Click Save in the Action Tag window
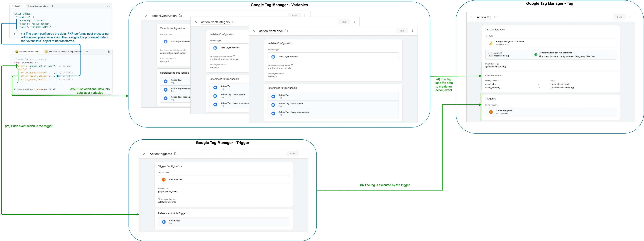Screen dimensions: 644x241 pos(619,17)
